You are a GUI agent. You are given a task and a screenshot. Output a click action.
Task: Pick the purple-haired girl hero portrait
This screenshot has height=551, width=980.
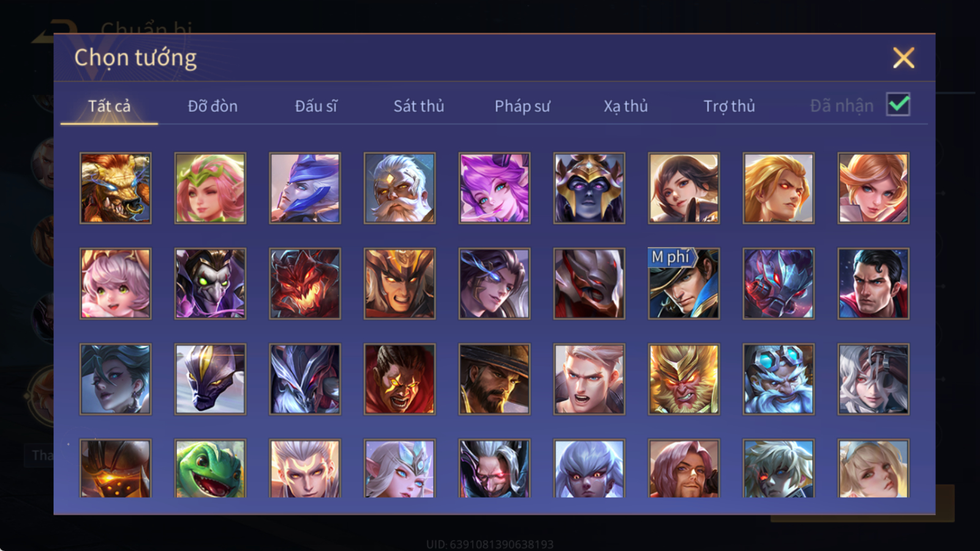[x=494, y=188]
